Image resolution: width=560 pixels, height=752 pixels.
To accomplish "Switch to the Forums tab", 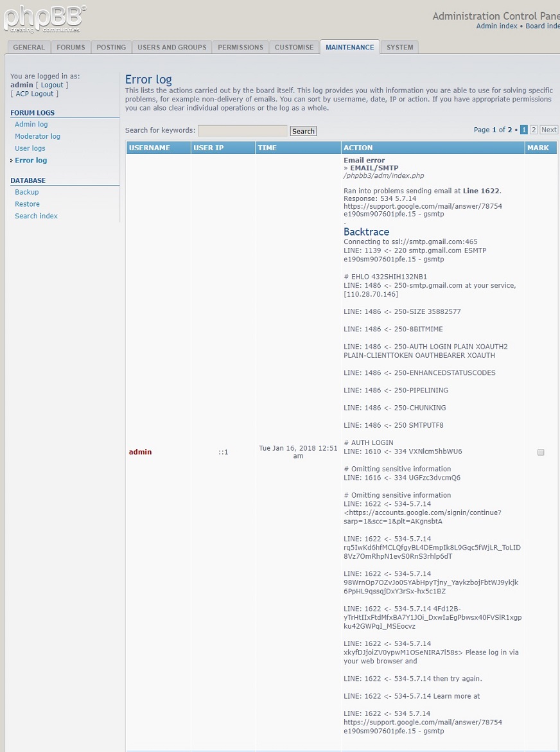I will click(71, 47).
